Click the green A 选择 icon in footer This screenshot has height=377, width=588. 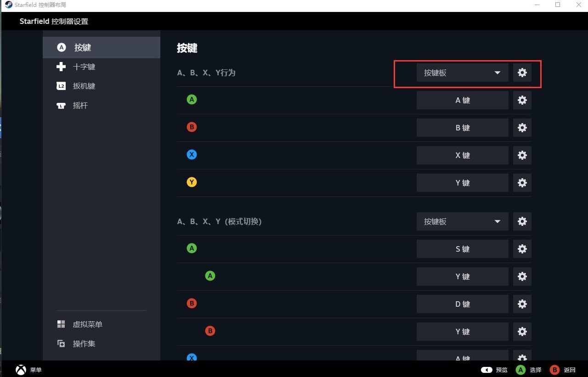coord(520,370)
